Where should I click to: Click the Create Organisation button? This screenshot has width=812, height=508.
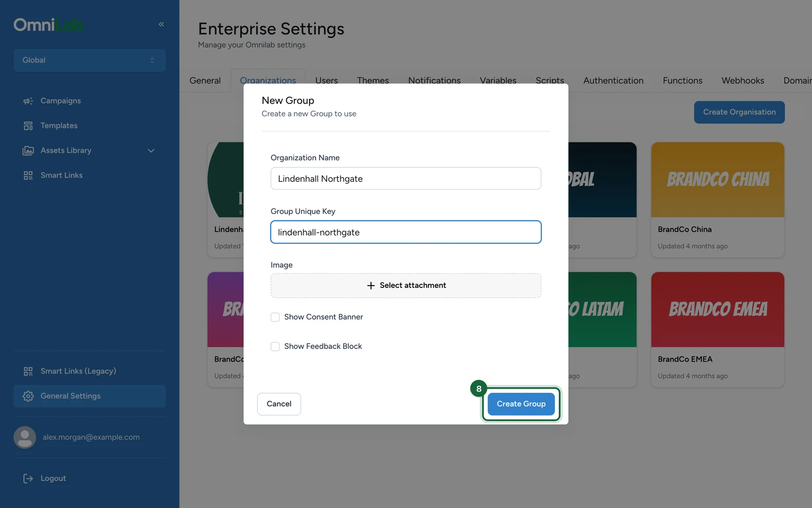click(x=739, y=112)
